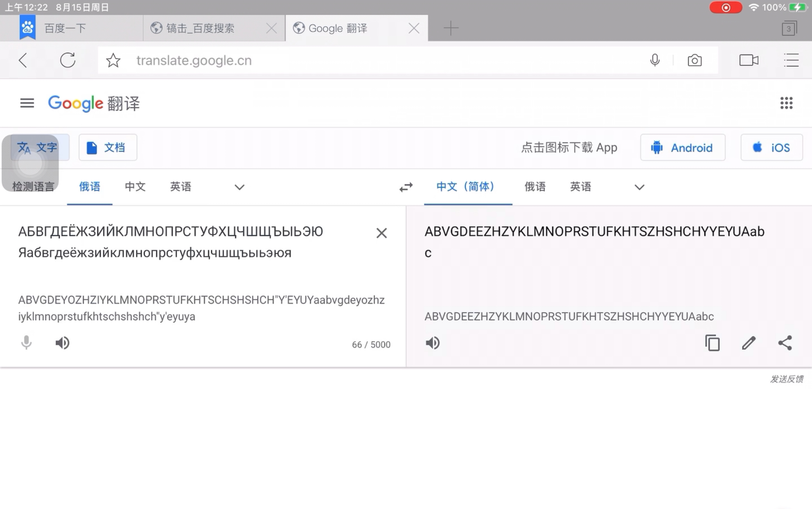This screenshot has height=509, width=812.
Task: Share the translation result
Action: pyautogui.click(x=785, y=343)
